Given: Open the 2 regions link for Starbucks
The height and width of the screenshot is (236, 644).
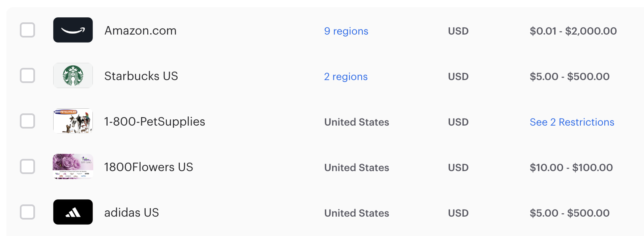Looking at the screenshot, I should click(346, 77).
